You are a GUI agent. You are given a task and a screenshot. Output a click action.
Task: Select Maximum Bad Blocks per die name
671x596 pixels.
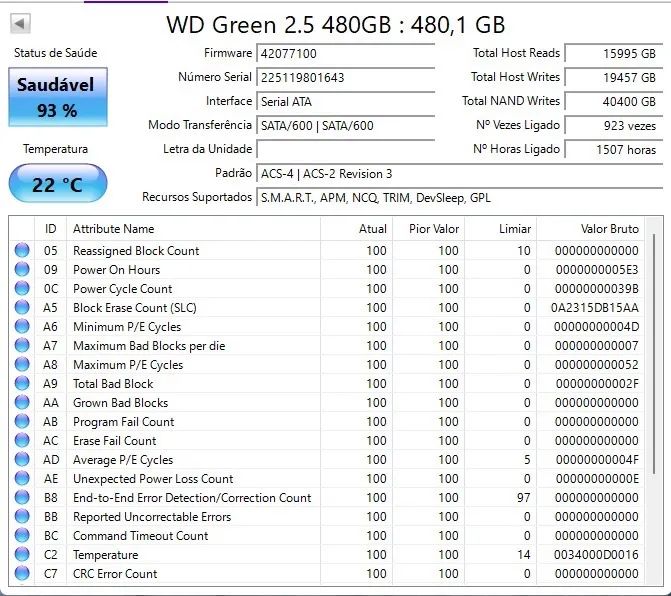point(149,346)
